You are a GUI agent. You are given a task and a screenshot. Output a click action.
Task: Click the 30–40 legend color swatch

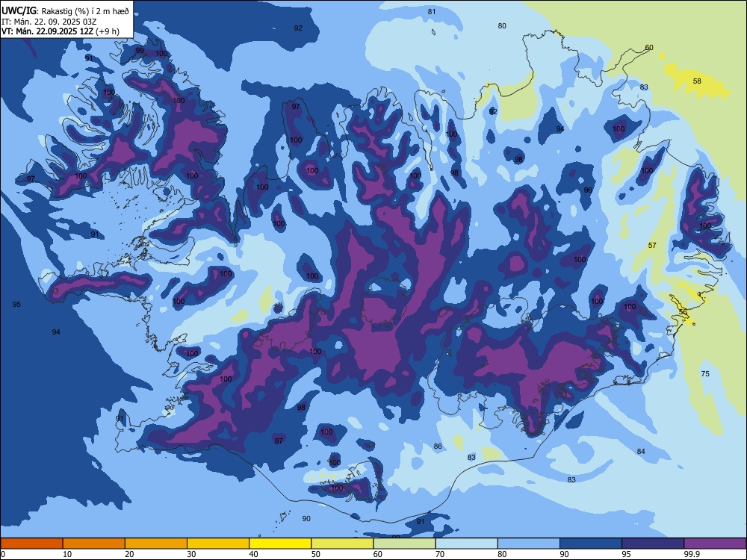[x=218, y=544]
